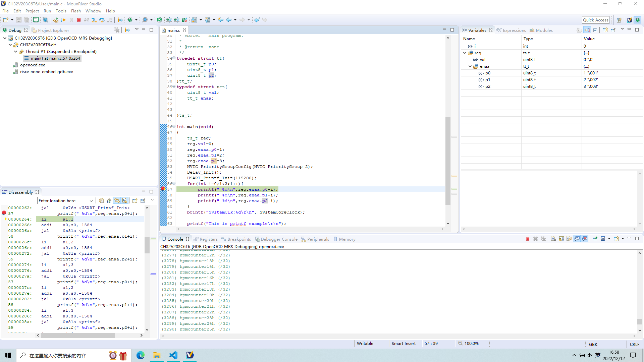This screenshot has width=644, height=362.
Task: Switch to the Expressions tab
Action: (x=511, y=30)
